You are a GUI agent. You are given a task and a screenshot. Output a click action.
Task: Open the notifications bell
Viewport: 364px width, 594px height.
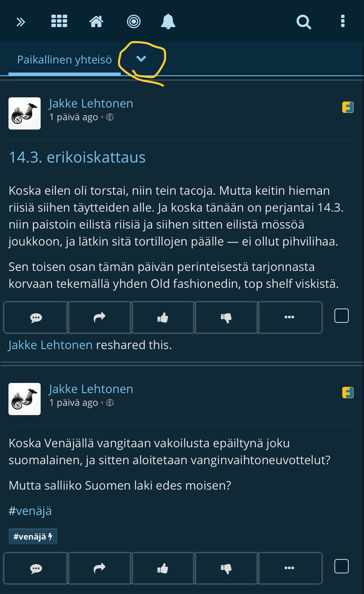click(x=168, y=21)
